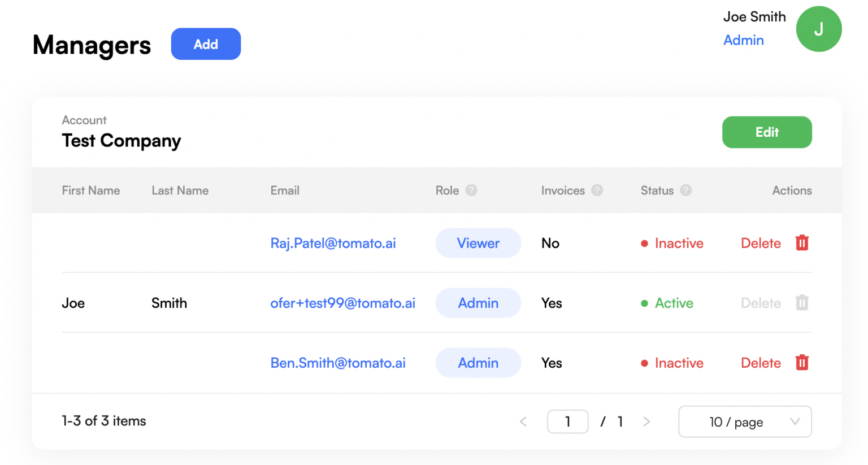Go to next page arrow
The height and width of the screenshot is (465, 868).
pyautogui.click(x=646, y=422)
